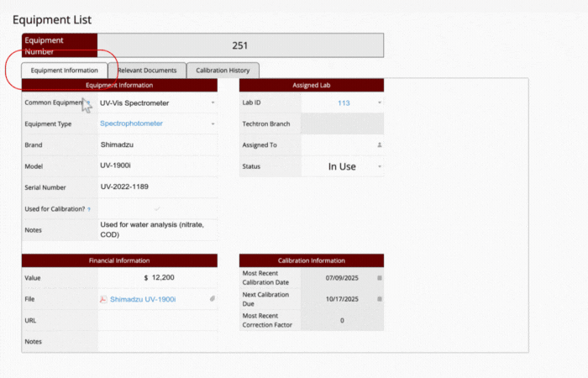
Task: Open the Equipment Type dropdown arrow
Action: tap(213, 123)
